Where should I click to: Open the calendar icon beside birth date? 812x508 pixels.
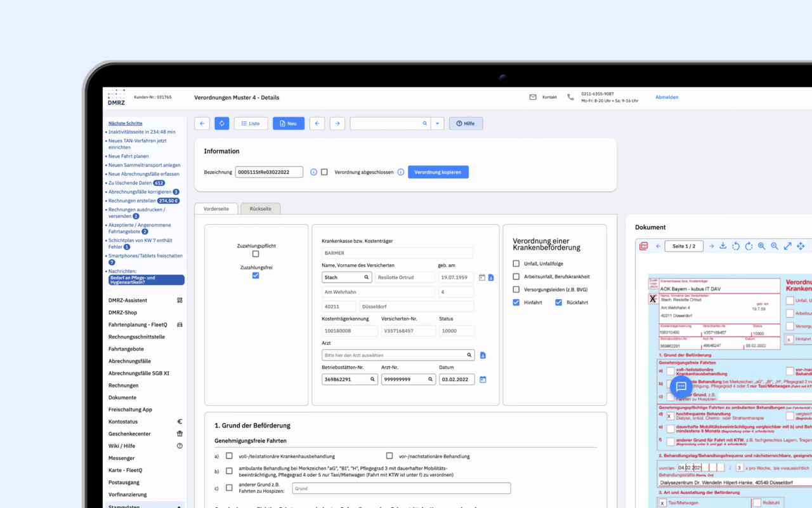[482, 277]
